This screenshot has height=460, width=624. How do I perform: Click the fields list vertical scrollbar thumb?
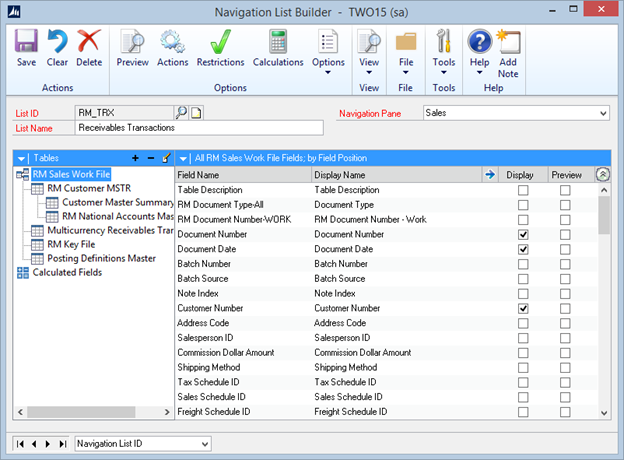604,215
